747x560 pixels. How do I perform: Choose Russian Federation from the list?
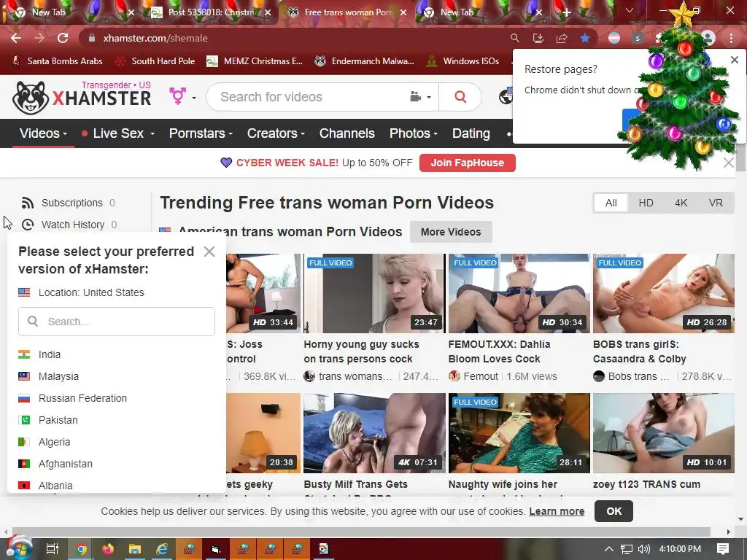click(x=72, y=398)
